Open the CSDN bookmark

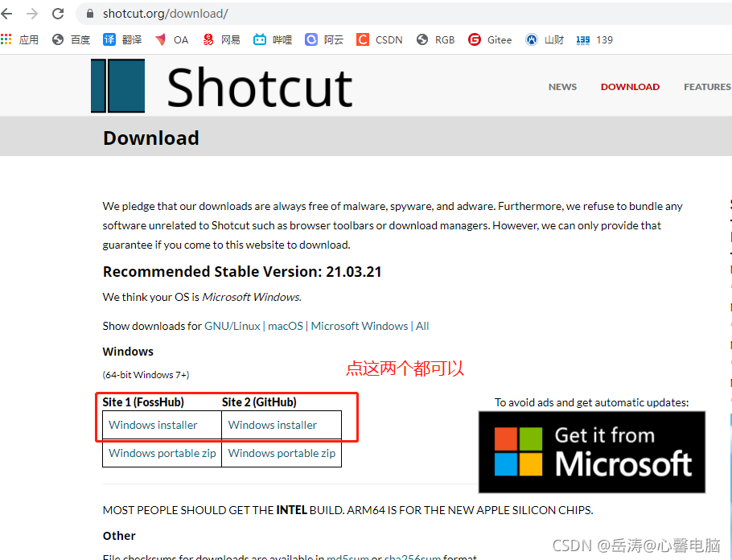(x=379, y=39)
